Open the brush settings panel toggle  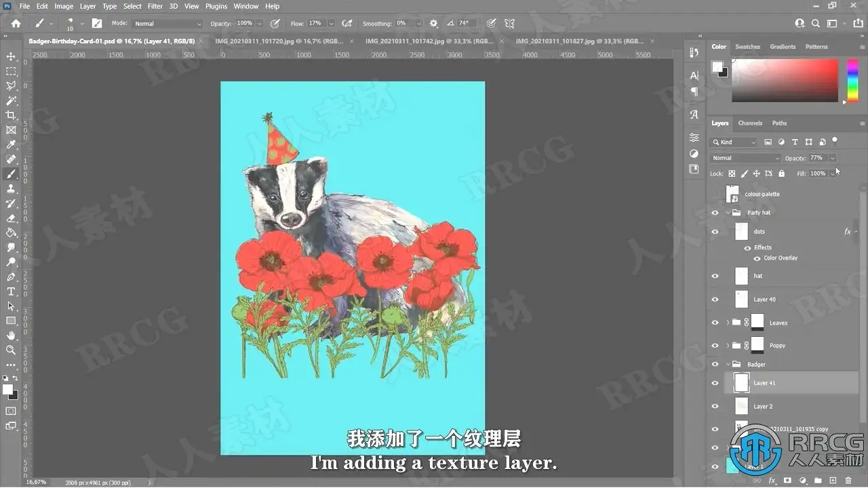click(97, 23)
